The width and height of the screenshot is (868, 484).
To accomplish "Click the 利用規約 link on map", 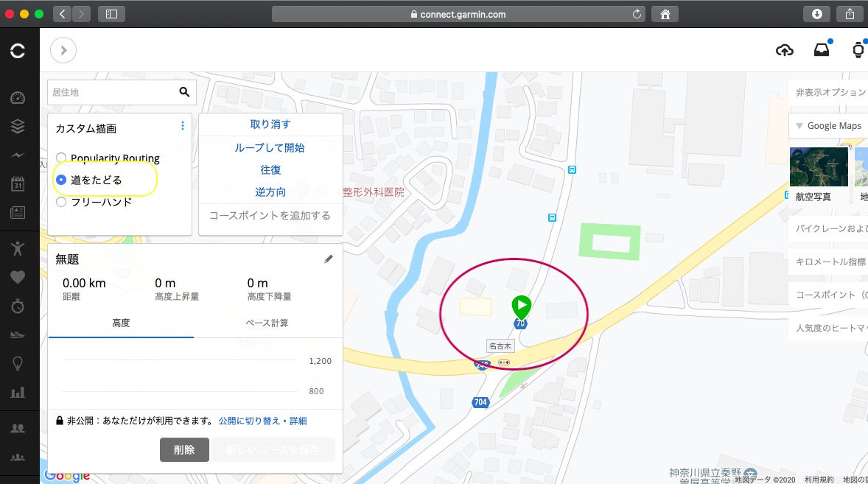I will [x=819, y=480].
